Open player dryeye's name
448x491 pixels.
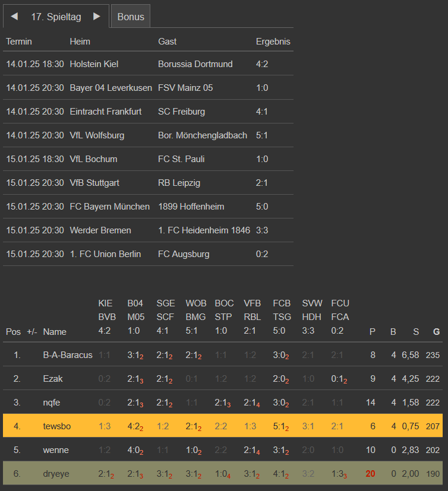(55, 474)
